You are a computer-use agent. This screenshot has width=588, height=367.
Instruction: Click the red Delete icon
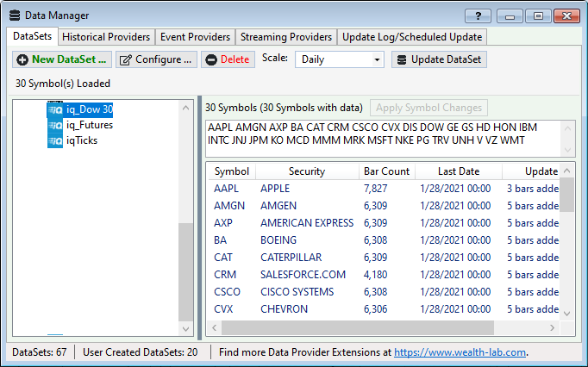pyautogui.click(x=210, y=59)
